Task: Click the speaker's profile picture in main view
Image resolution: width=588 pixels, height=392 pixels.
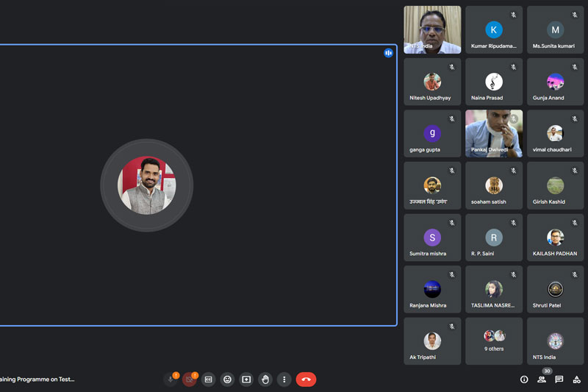Action: pyautogui.click(x=146, y=185)
